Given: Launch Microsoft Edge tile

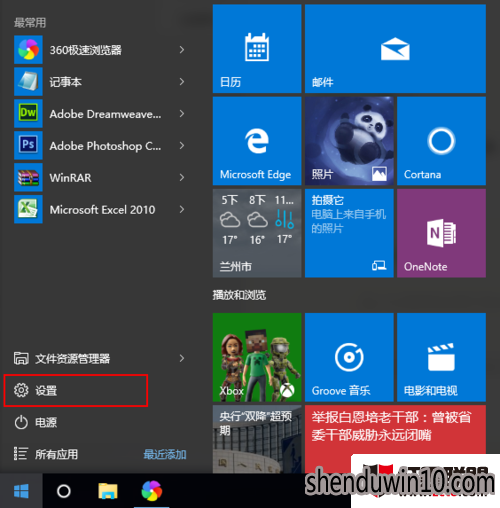Looking at the screenshot, I should click(x=257, y=141).
